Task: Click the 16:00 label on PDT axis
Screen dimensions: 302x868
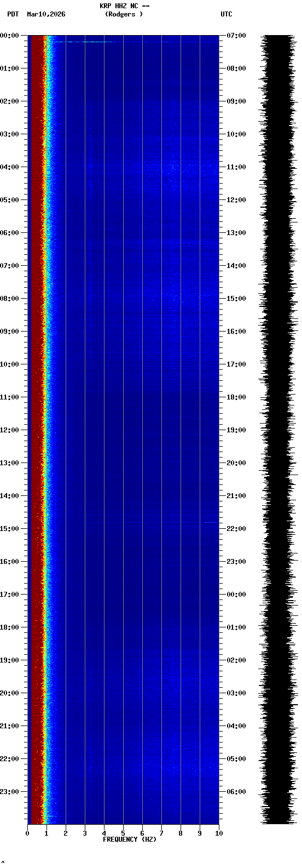Action: click(x=10, y=562)
